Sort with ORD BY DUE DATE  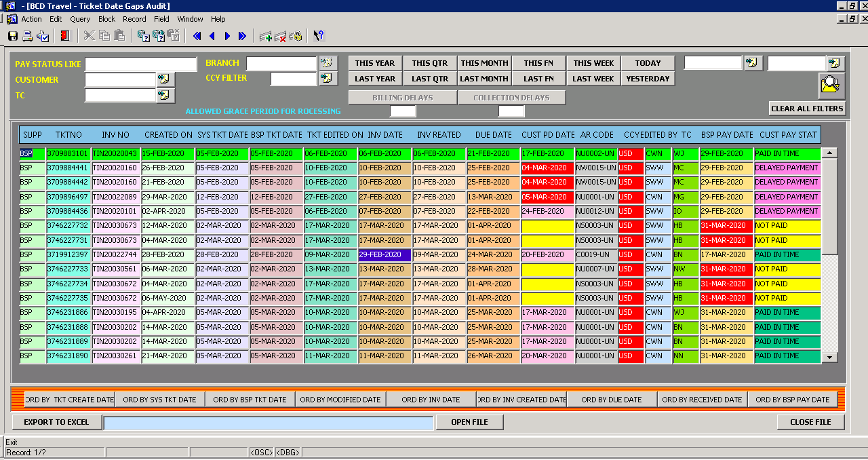tap(612, 400)
